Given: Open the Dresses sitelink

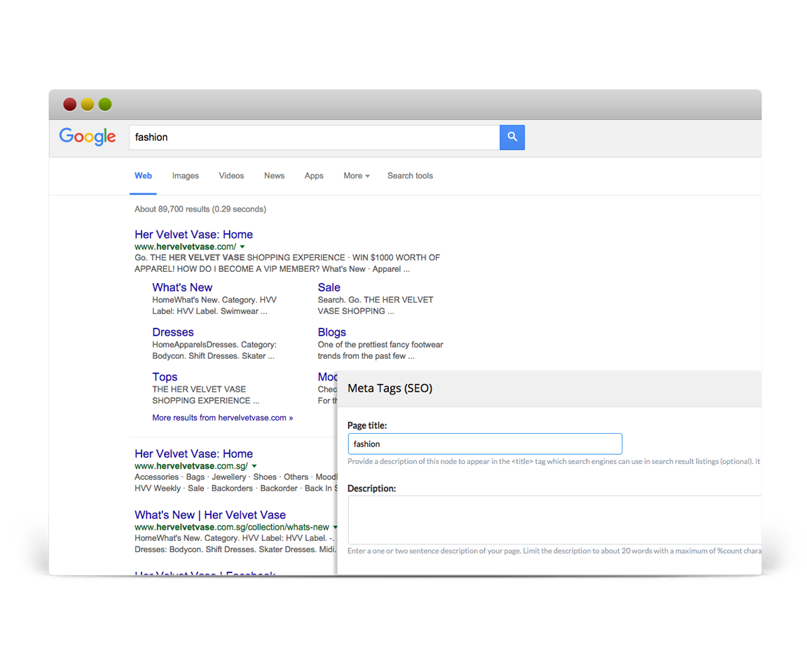Looking at the screenshot, I should click(173, 332).
